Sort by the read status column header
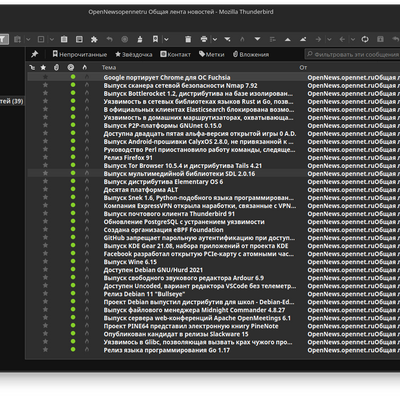 (71, 67)
